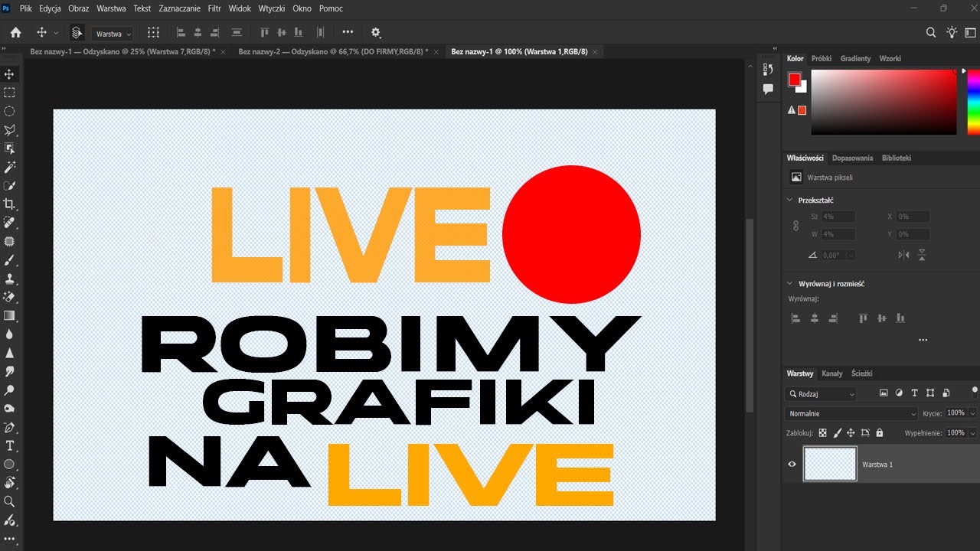Select the Rectangular Marquee tool
Image resolution: width=980 pixels, height=551 pixels.
(10, 93)
